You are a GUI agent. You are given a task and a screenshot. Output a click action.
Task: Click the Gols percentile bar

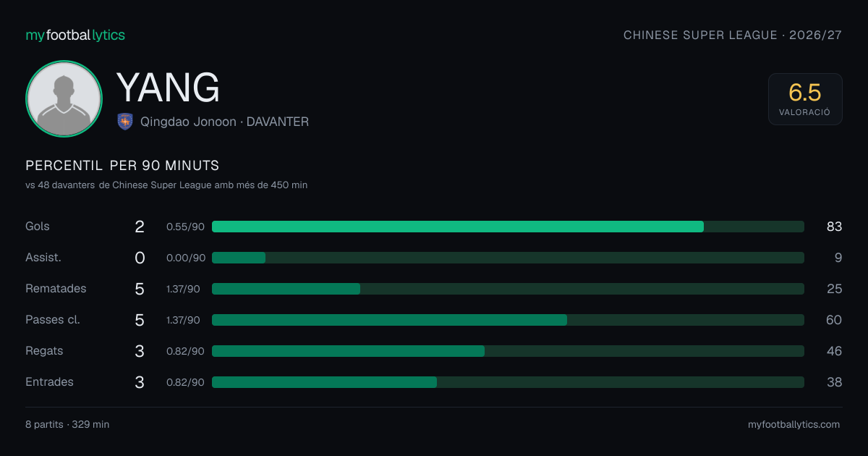(508, 227)
